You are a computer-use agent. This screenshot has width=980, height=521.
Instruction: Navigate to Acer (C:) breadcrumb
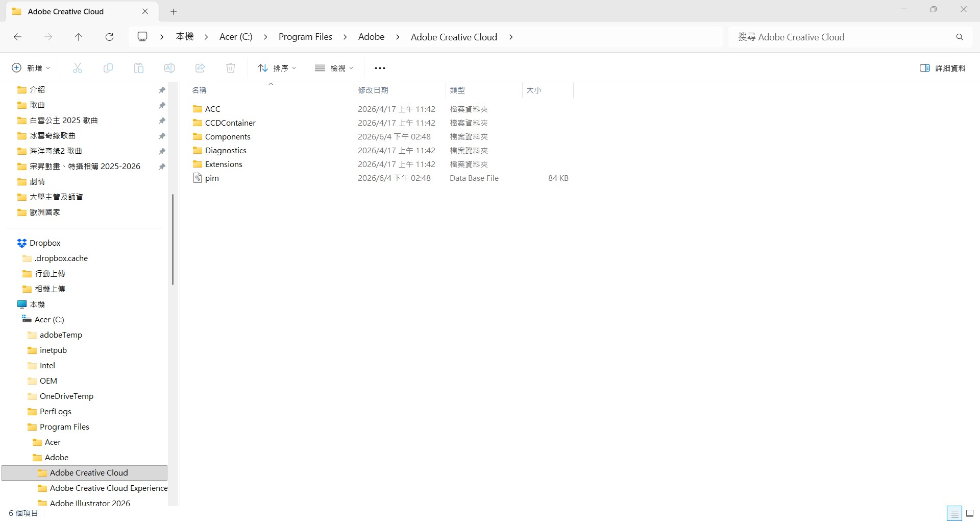coord(236,37)
